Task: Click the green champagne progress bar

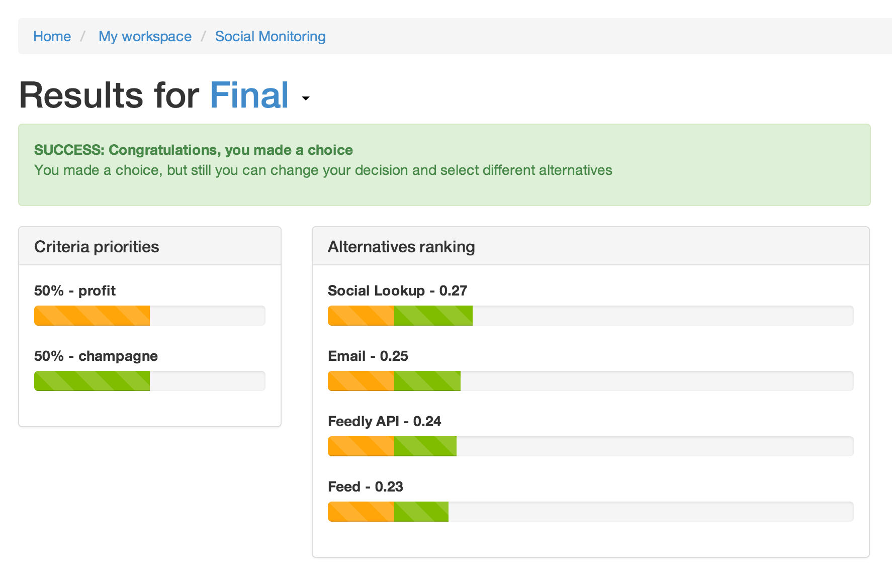Action: (x=92, y=381)
